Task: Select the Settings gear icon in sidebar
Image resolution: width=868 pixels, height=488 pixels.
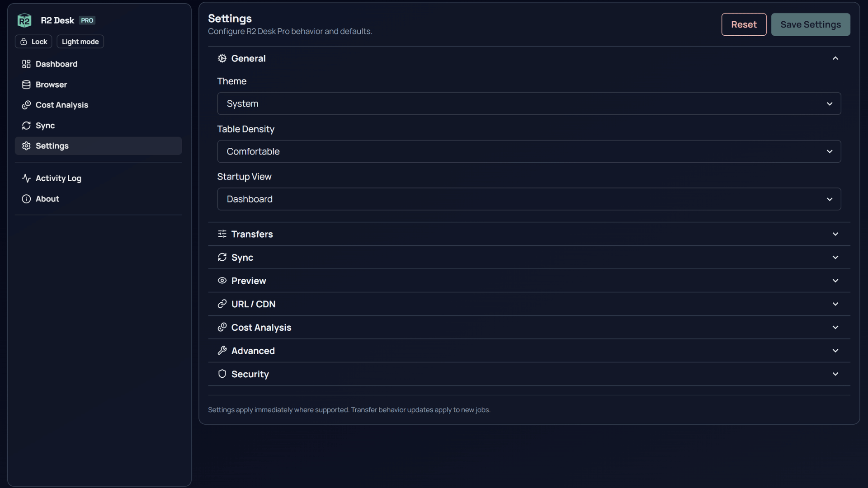Action: (26, 146)
